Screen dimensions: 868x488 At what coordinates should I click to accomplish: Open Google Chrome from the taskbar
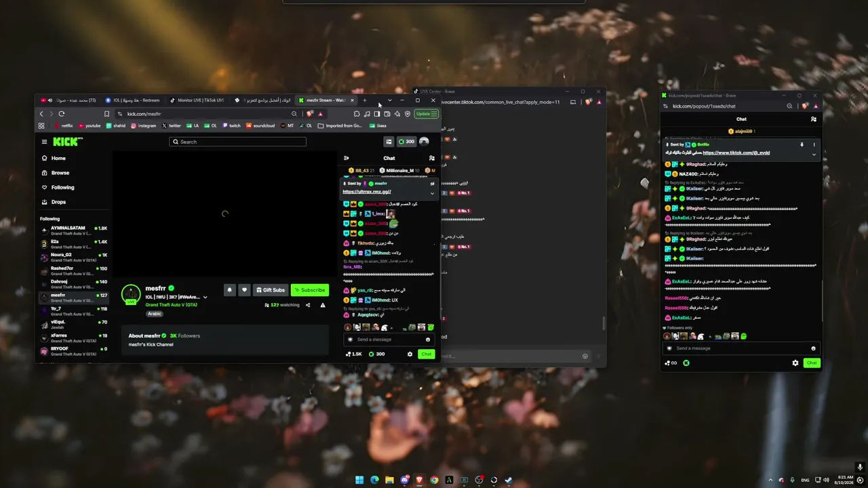(x=434, y=481)
